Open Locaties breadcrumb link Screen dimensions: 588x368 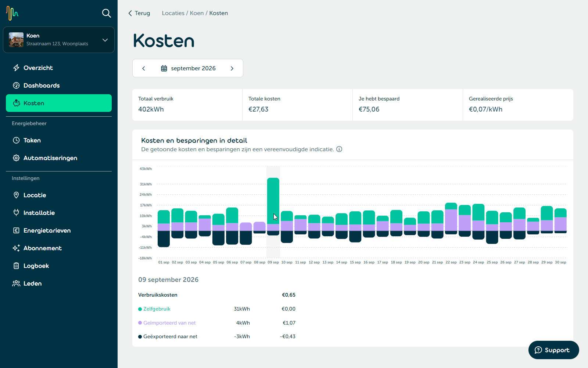click(173, 13)
